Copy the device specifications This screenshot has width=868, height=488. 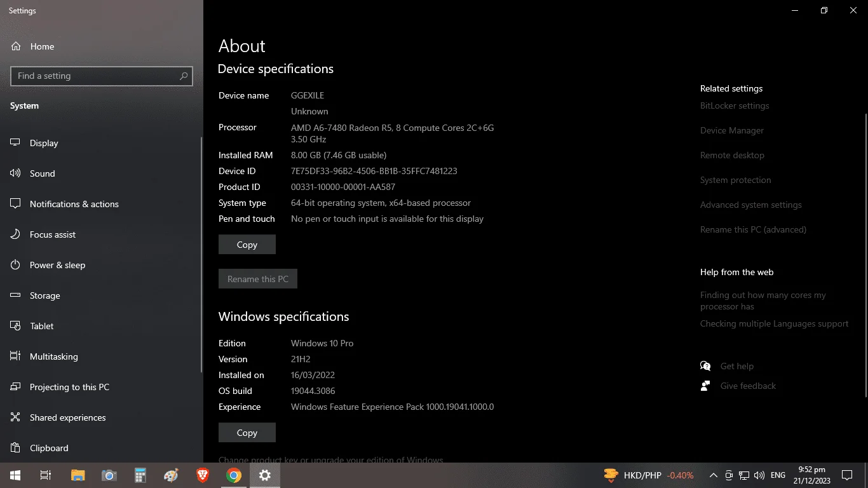[x=247, y=245]
